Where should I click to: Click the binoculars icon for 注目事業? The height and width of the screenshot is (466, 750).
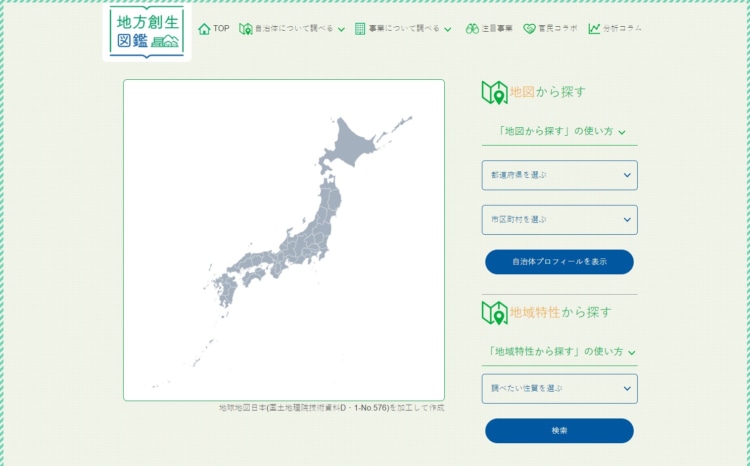pyautogui.click(x=472, y=29)
